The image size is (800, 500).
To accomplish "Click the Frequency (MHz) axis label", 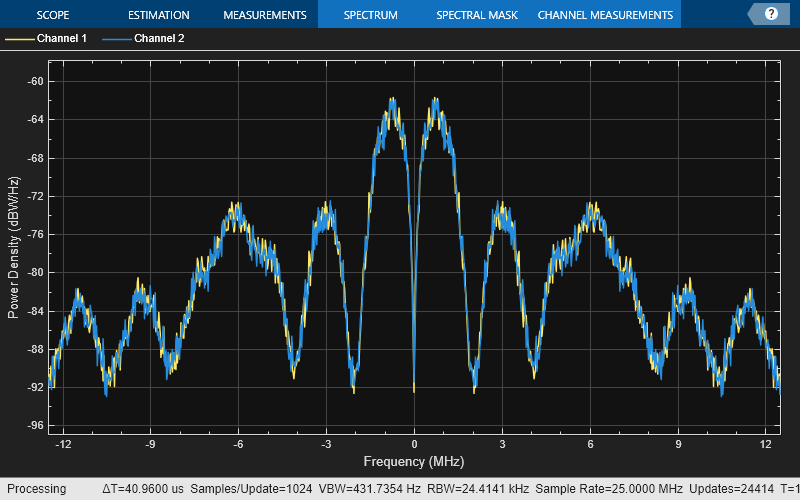I will [x=413, y=461].
